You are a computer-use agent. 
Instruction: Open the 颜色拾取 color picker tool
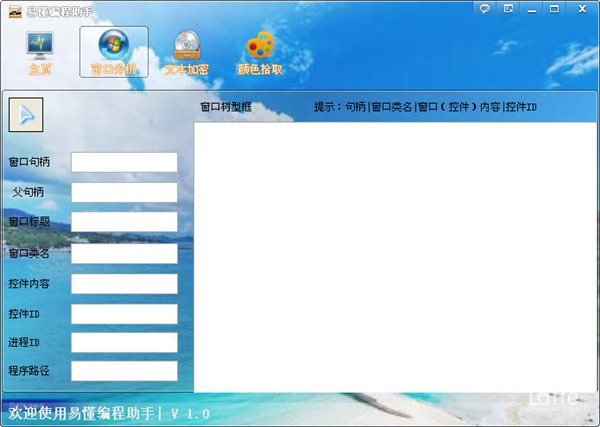259,52
